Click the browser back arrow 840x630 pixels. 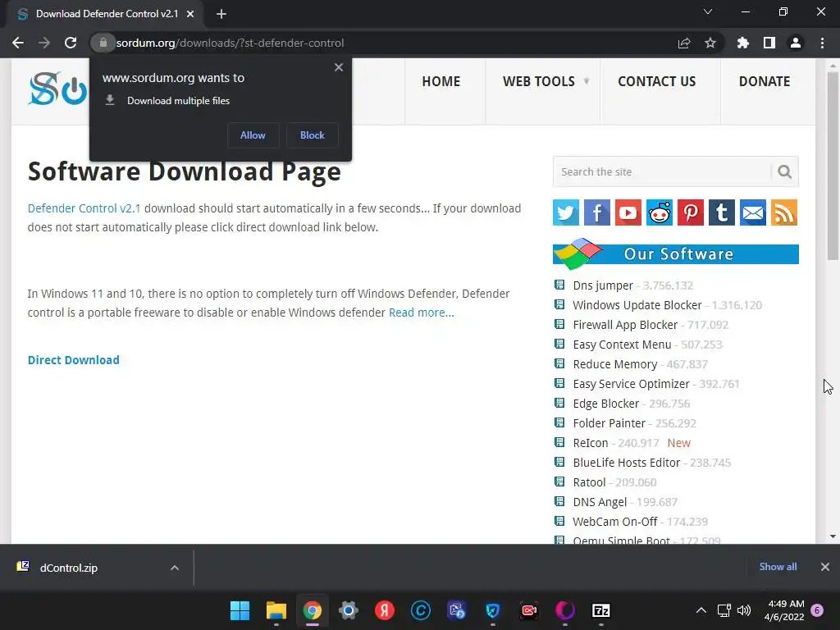click(x=18, y=43)
